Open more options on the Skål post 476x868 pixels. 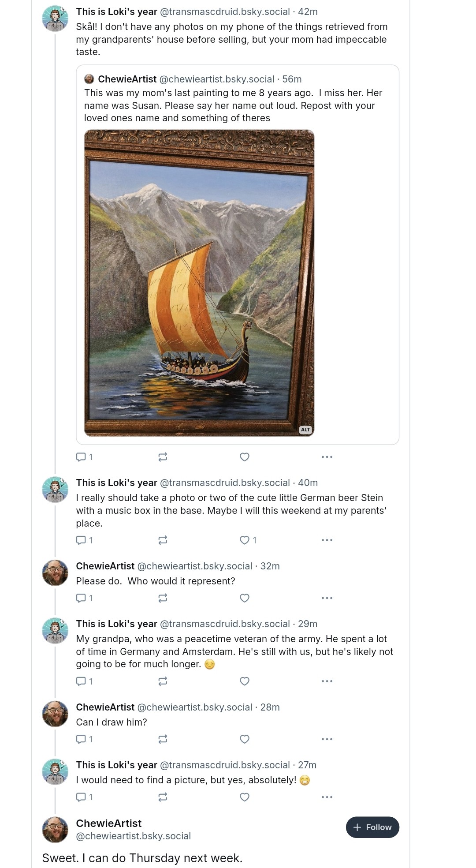coord(327,457)
